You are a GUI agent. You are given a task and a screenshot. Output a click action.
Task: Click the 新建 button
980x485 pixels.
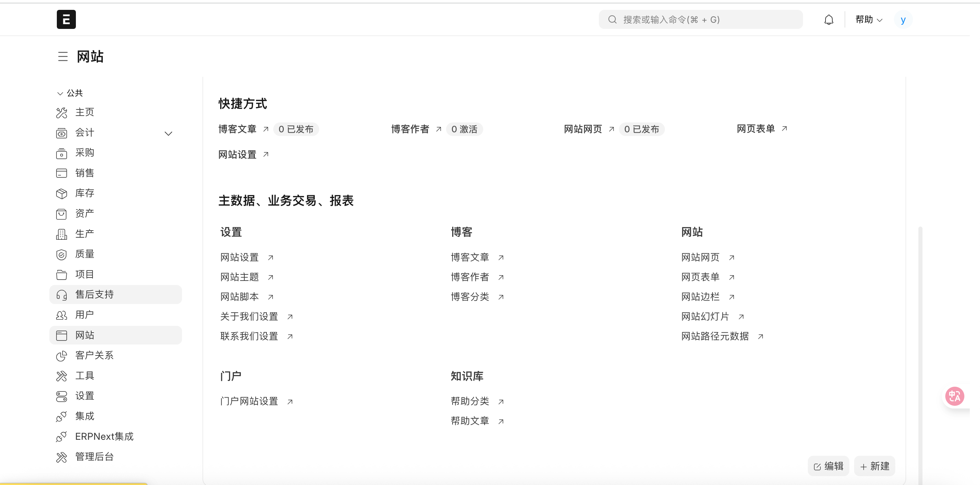point(874,466)
